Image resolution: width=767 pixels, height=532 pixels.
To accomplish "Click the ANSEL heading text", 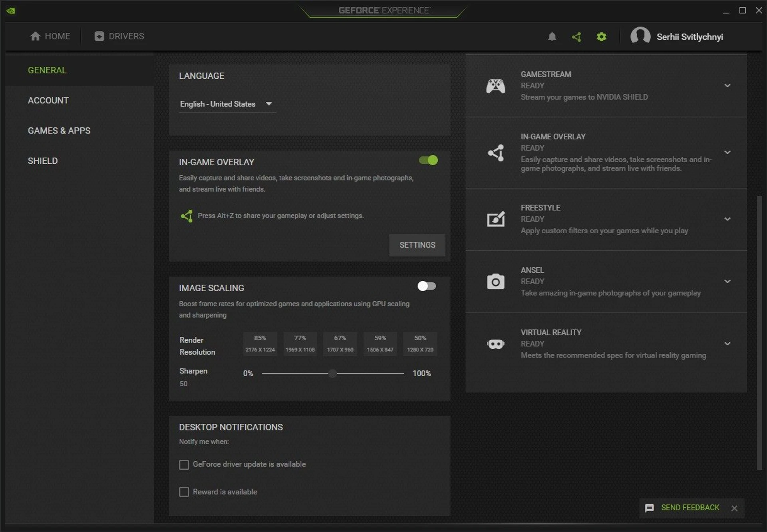I will [x=532, y=270].
